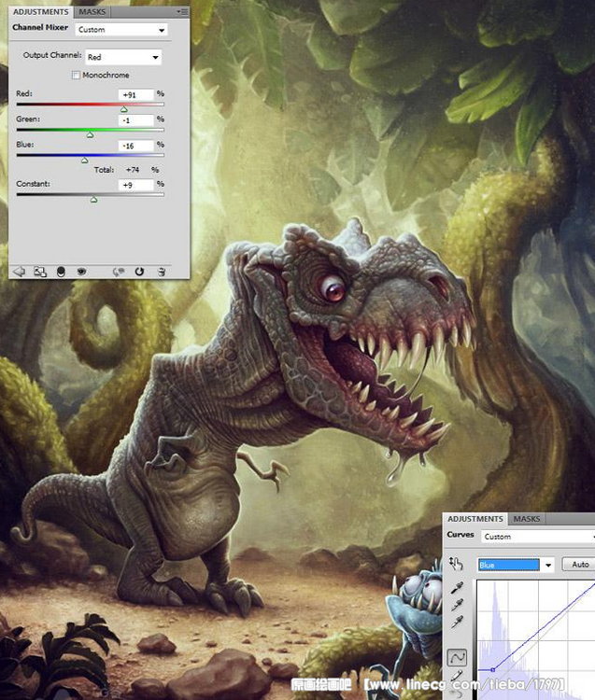Pick black point eyedropper in Curves

point(457,588)
